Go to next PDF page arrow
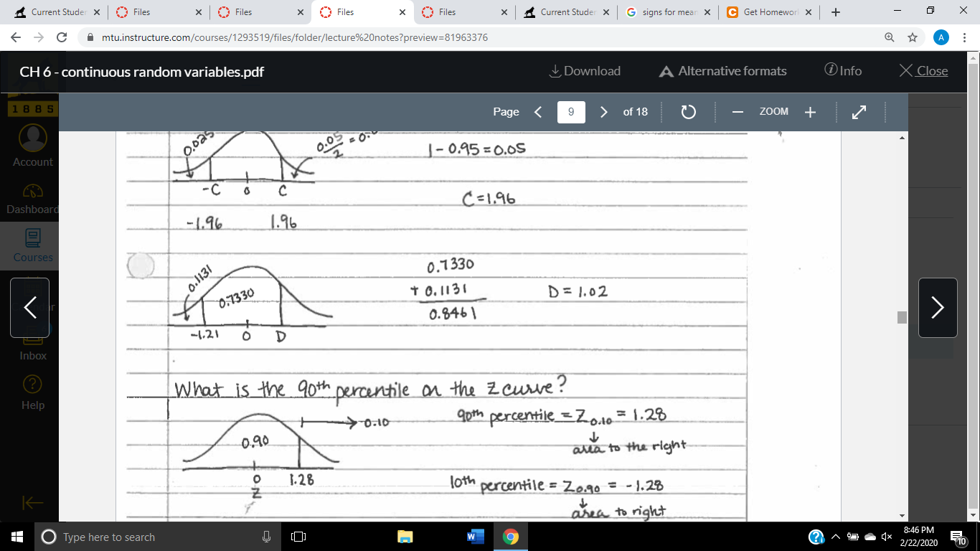The width and height of the screenshot is (980, 551). click(604, 112)
